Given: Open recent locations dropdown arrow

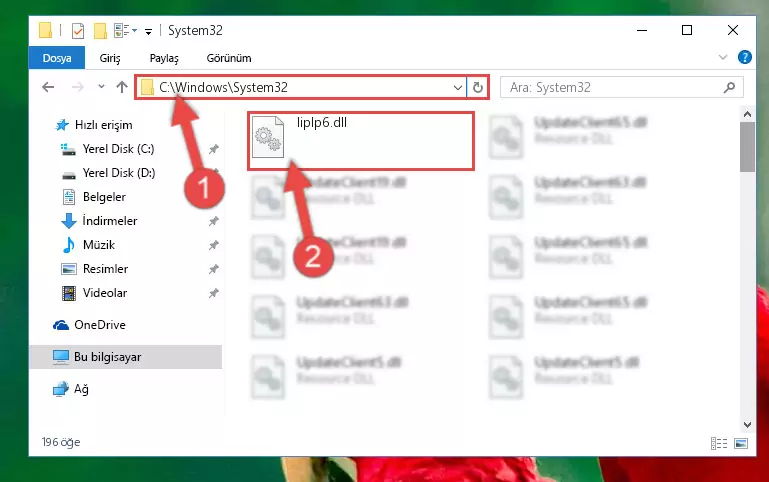Looking at the screenshot, I should point(101,87).
